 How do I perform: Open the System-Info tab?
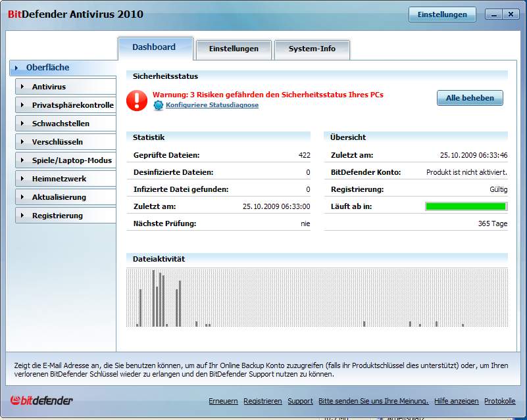tap(312, 49)
